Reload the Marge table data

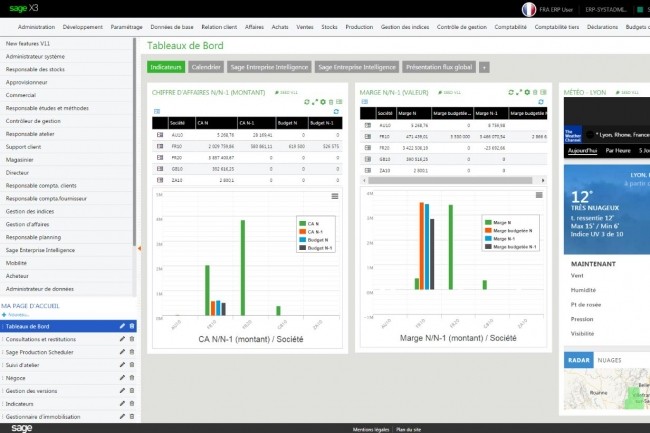541,102
